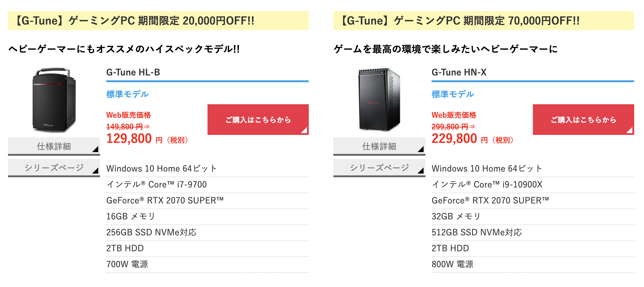This screenshot has width=644, height=287.
Task: Click the G-Tune HN-X tower image
Action: (x=379, y=100)
